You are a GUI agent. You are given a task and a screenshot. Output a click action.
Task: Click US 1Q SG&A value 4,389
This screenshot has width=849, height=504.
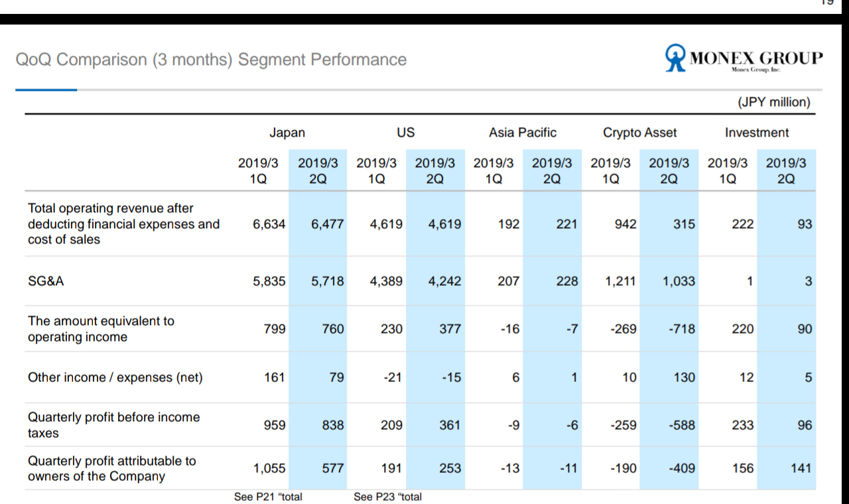(386, 281)
